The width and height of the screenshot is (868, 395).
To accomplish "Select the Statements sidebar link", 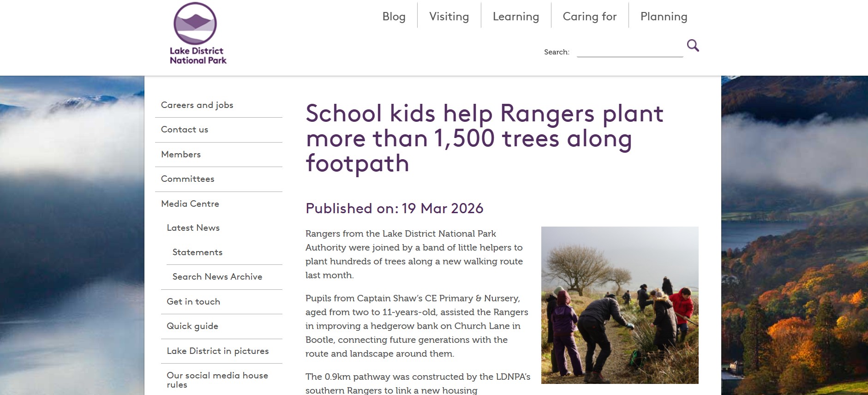I will [x=197, y=252].
